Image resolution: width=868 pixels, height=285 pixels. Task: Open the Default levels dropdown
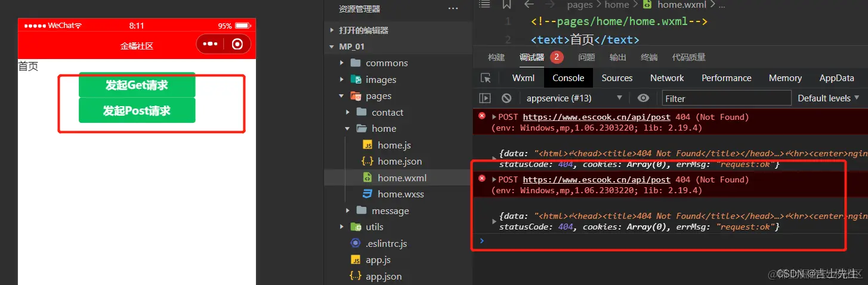pyautogui.click(x=828, y=98)
